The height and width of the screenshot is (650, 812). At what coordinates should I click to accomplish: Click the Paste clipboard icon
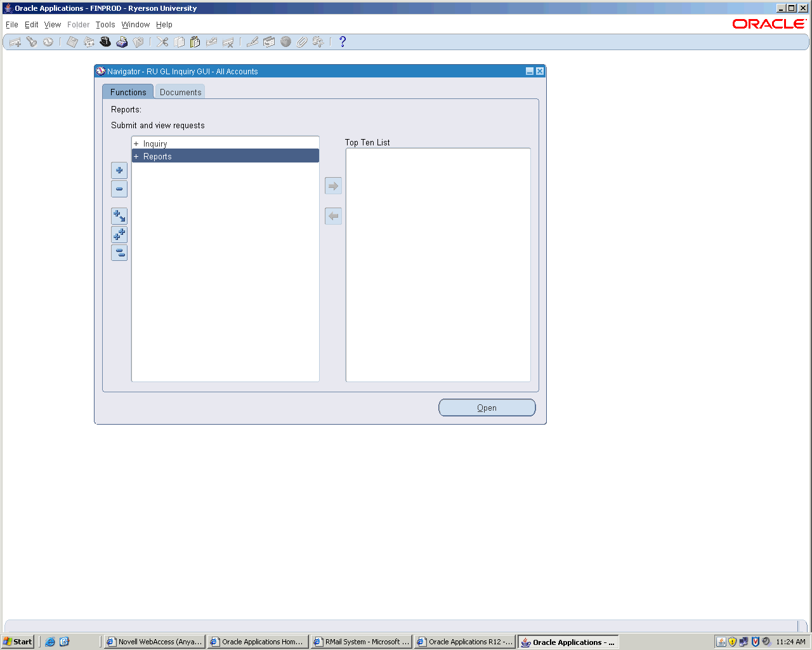[195, 42]
